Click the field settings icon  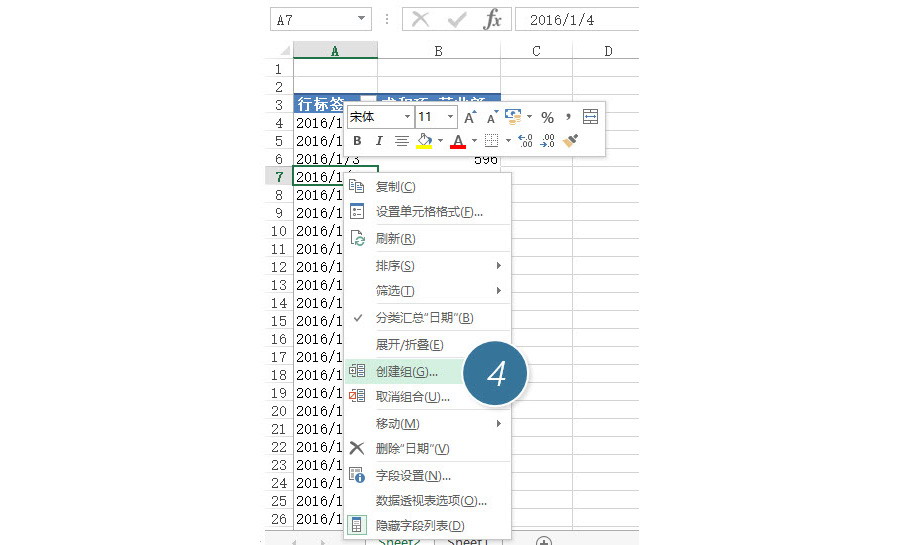pos(357,475)
